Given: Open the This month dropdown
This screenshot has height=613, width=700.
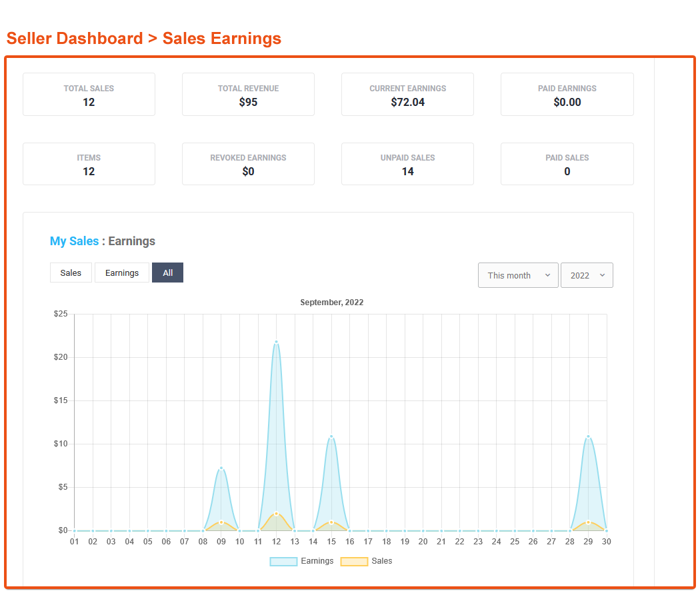Looking at the screenshot, I should 518,275.
